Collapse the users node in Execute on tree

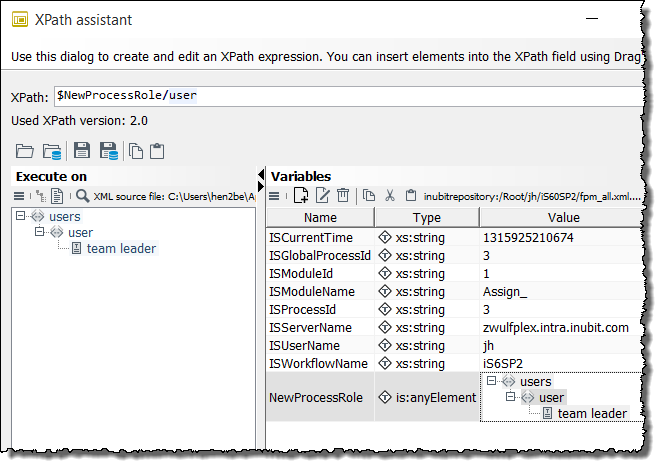(x=22, y=216)
